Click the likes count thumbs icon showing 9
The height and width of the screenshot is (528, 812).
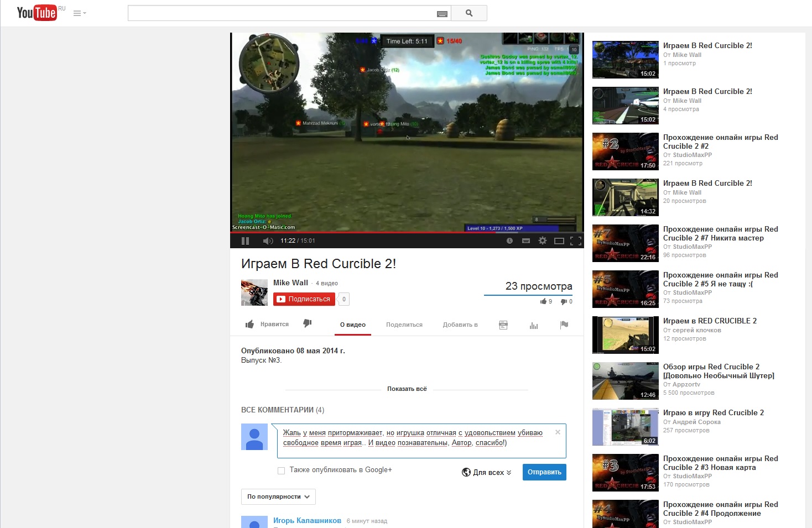pyautogui.click(x=546, y=301)
